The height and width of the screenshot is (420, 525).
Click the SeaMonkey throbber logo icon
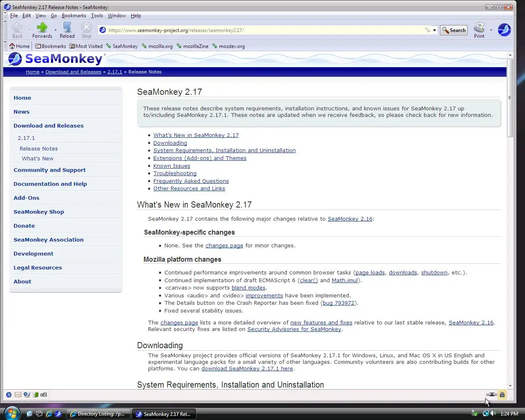pos(504,30)
